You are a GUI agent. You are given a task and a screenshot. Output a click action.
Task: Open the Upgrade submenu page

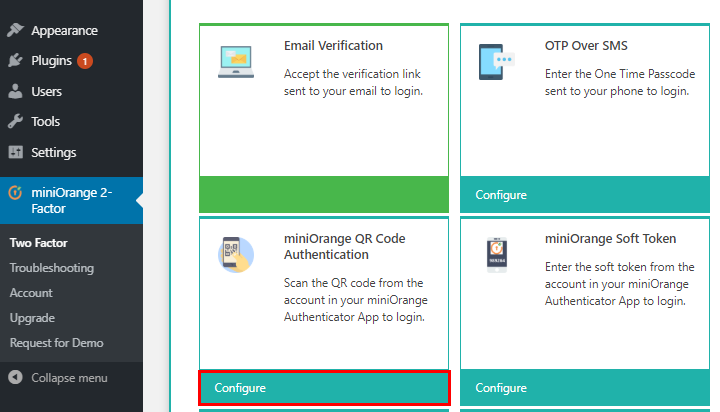pyautogui.click(x=32, y=318)
